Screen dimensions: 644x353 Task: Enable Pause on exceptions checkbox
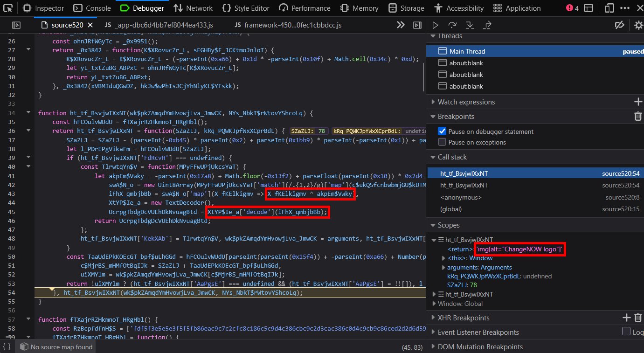click(x=442, y=142)
